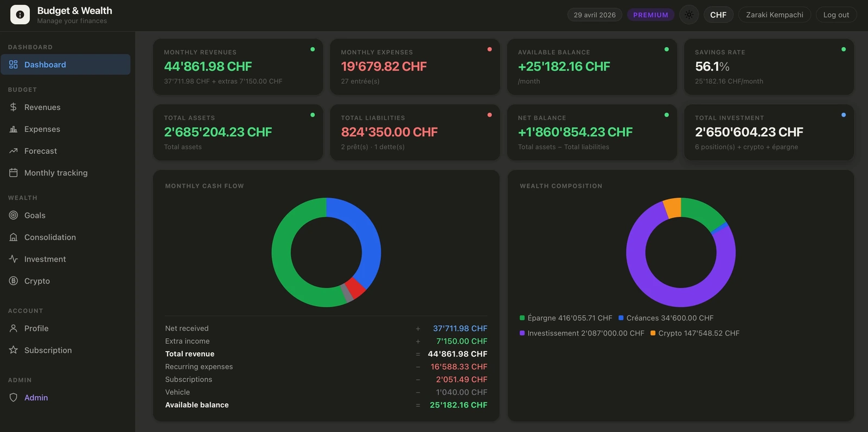Click the purple Investissement legend swatch
868x432 pixels.
(x=522, y=333)
